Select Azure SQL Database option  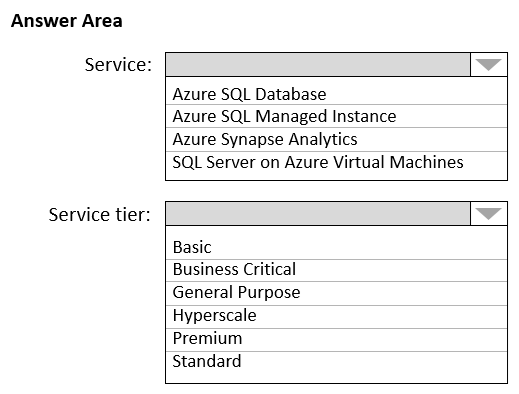click(x=336, y=94)
